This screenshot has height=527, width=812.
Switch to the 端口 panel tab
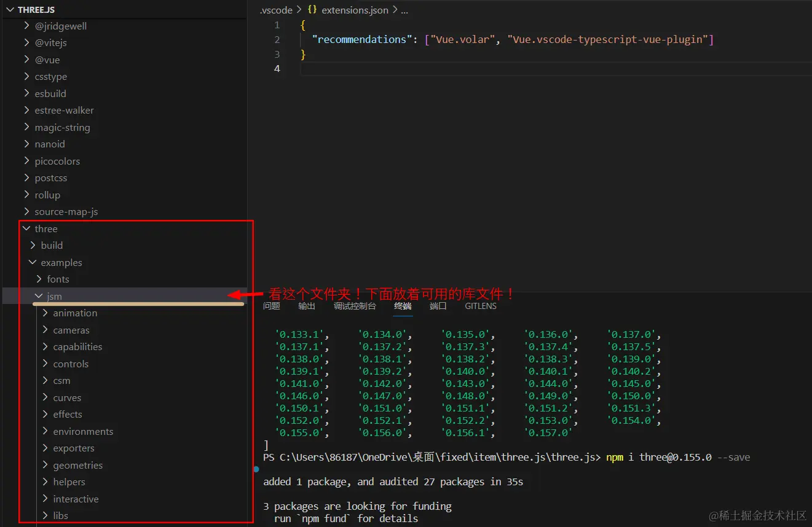[438, 306]
